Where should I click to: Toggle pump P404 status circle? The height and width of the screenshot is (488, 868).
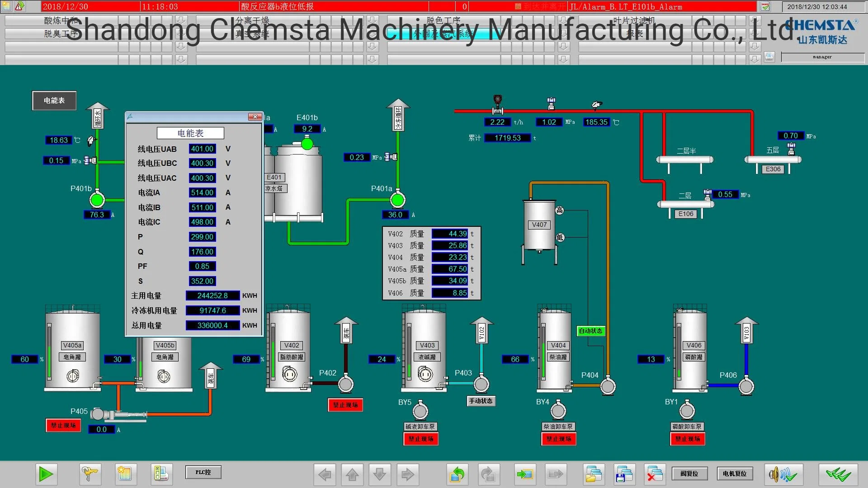point(608,386)
